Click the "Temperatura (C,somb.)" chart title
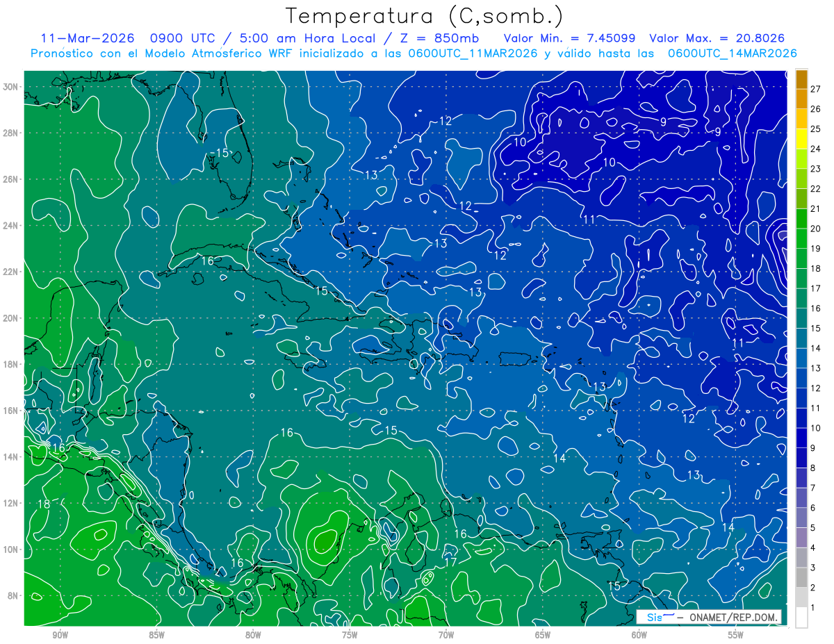 click(425, 16)
